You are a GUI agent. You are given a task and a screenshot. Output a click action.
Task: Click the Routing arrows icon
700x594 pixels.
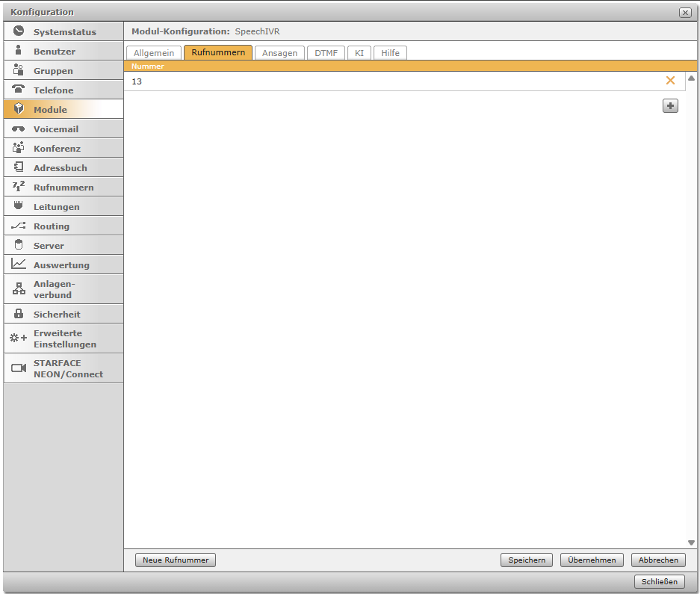[19, 226]
